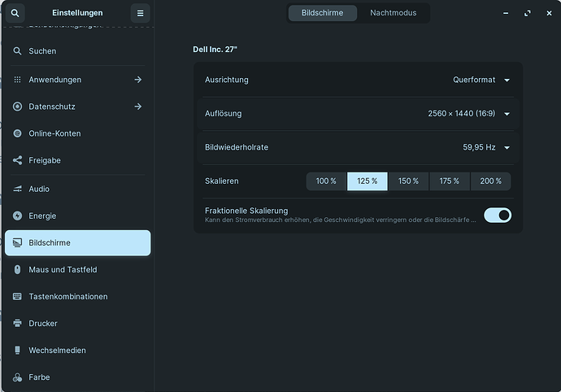Image resolution: width=561 pixels, height=392 pixels.
Task: Select 150 % scaling
Action: tap(408, 181)
